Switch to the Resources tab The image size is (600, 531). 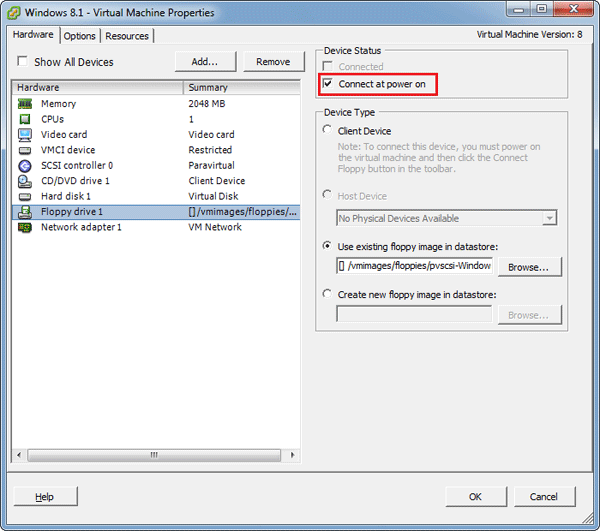pos(127,36)
